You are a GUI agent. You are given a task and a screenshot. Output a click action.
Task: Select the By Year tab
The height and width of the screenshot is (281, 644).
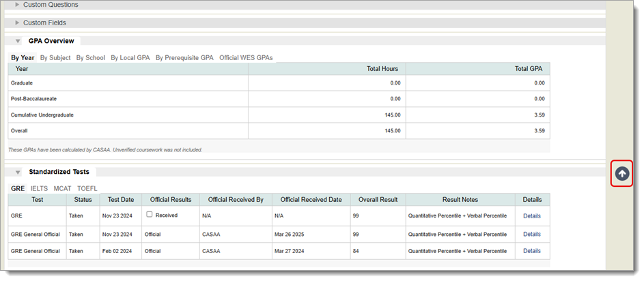(x=23, y=58)
